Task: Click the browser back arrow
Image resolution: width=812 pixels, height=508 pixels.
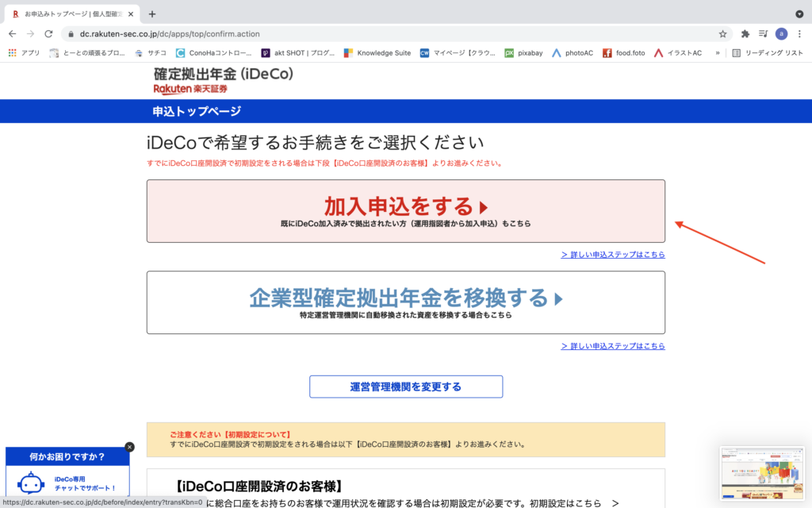Action: (x=12, y=34)
